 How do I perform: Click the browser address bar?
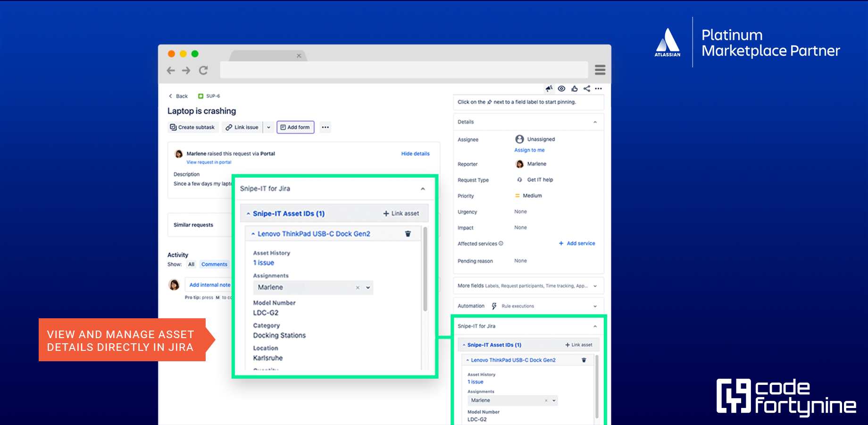(x=404, y=70)
